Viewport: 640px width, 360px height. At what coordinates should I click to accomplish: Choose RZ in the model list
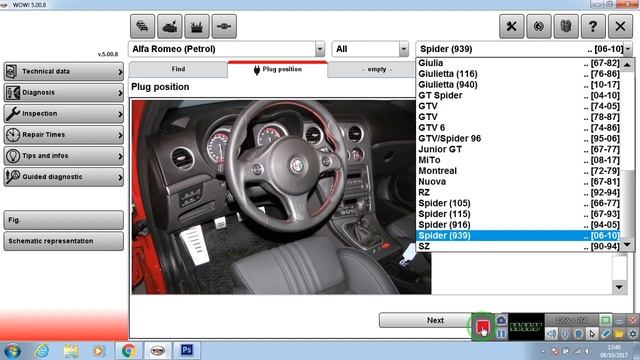pyautogui.click(x=518, y=192)
